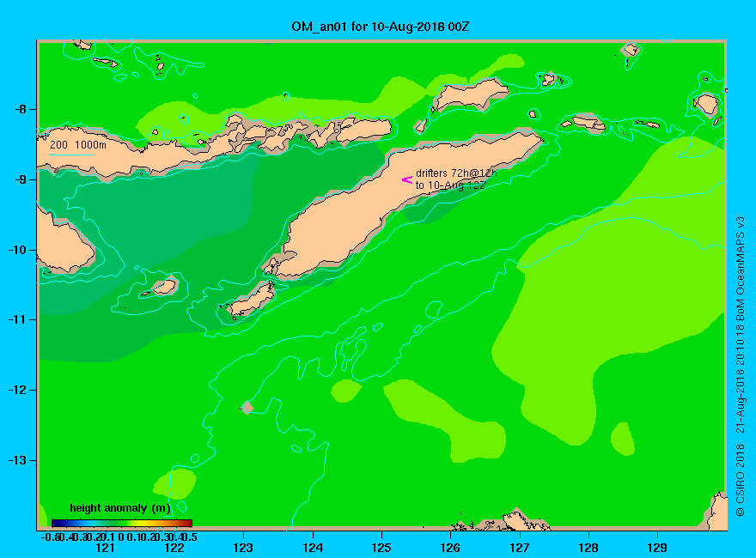Click the longitude label 125
Viewport: 756px width, 558px height.
click(x=381, y=548)
